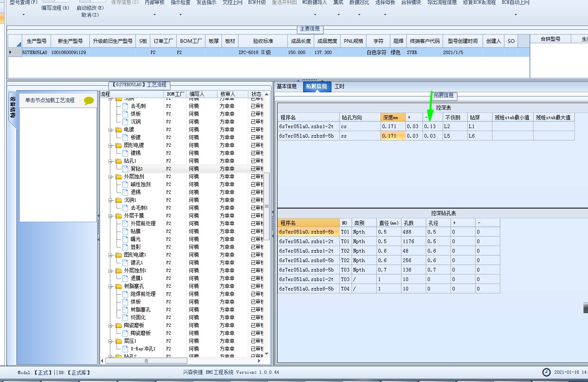Collapse the 外层干膜 tree node
This screenshot has height=382, width=588.
(110, 216)
